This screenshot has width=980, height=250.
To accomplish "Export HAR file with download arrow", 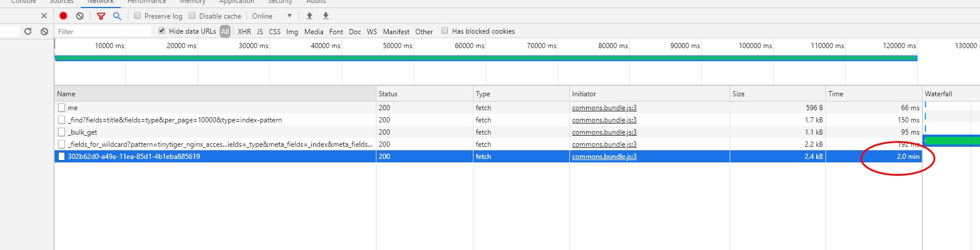I will click(x=326, y=16).
